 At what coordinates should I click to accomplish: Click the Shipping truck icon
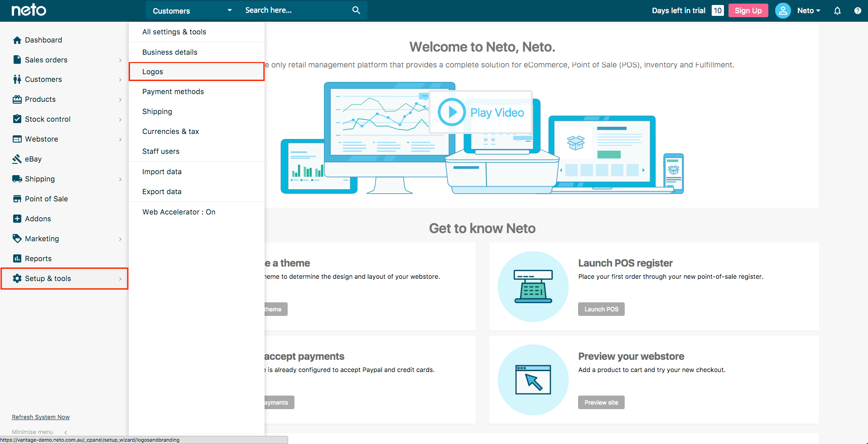(x=17, y=179)
